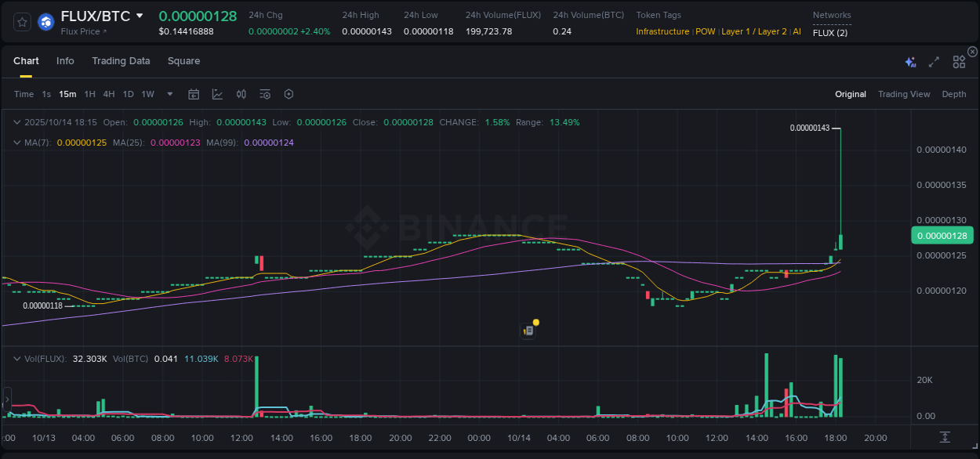Select the chart style line-graph icon
Viewport: 980px width, 459px height.
point(217,93)
